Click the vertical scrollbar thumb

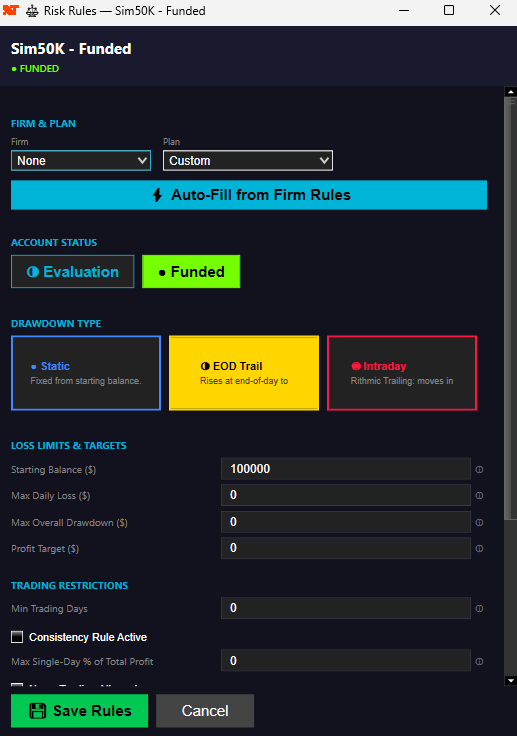click(x=510, y=308)
